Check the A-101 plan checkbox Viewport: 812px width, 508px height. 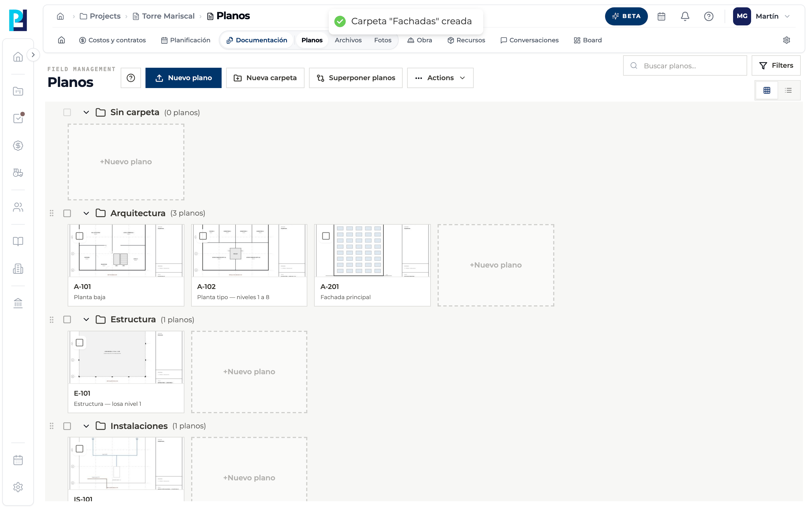coord(80,236)
